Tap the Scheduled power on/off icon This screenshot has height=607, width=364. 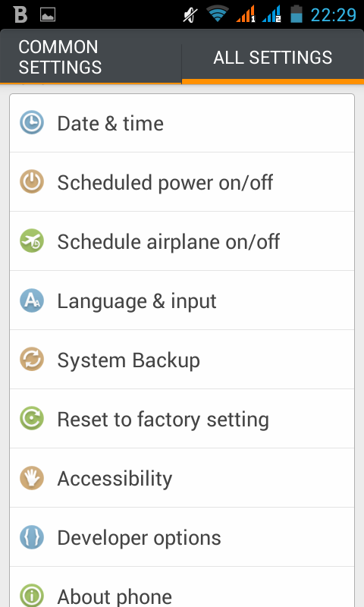click(x=32, y=181)
